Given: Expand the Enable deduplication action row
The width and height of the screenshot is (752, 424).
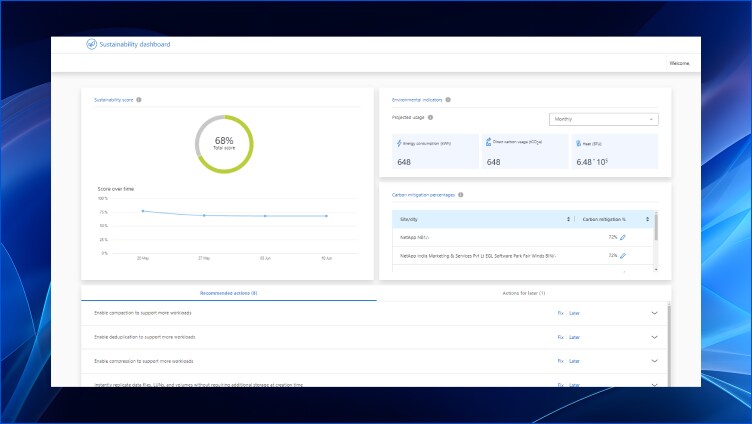Looking at the screenshot, I should [655, 337].
